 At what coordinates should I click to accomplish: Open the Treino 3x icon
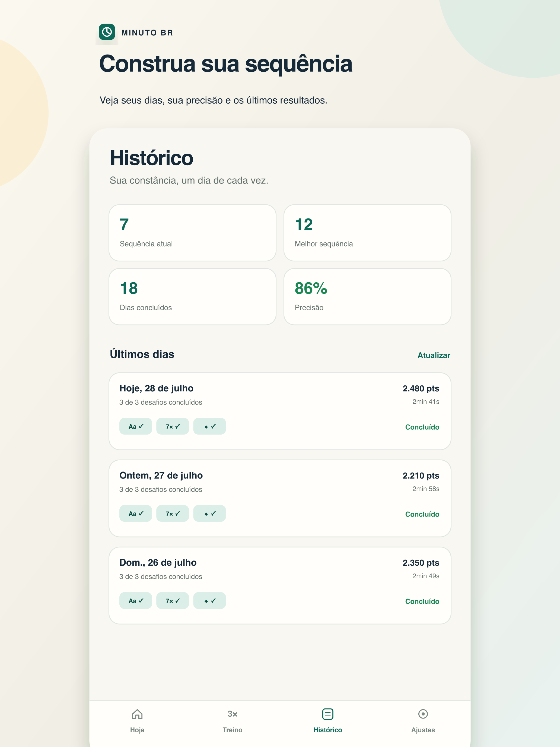click(232, 714)
